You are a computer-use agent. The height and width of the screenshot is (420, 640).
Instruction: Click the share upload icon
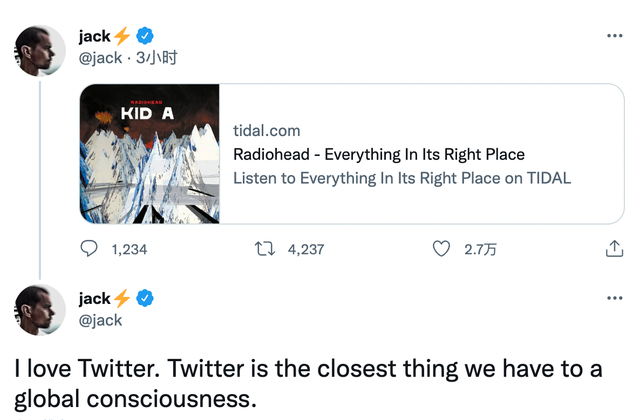coord(615,249)
